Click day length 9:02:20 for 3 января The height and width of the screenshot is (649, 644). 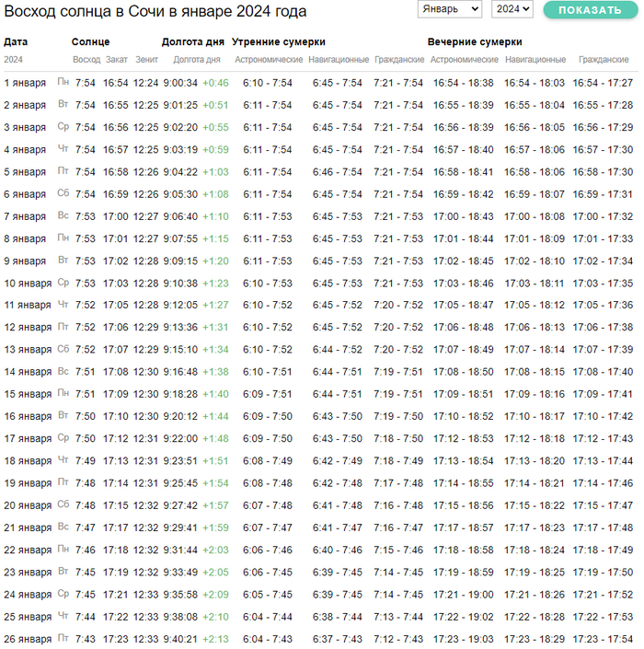[180, 127]
